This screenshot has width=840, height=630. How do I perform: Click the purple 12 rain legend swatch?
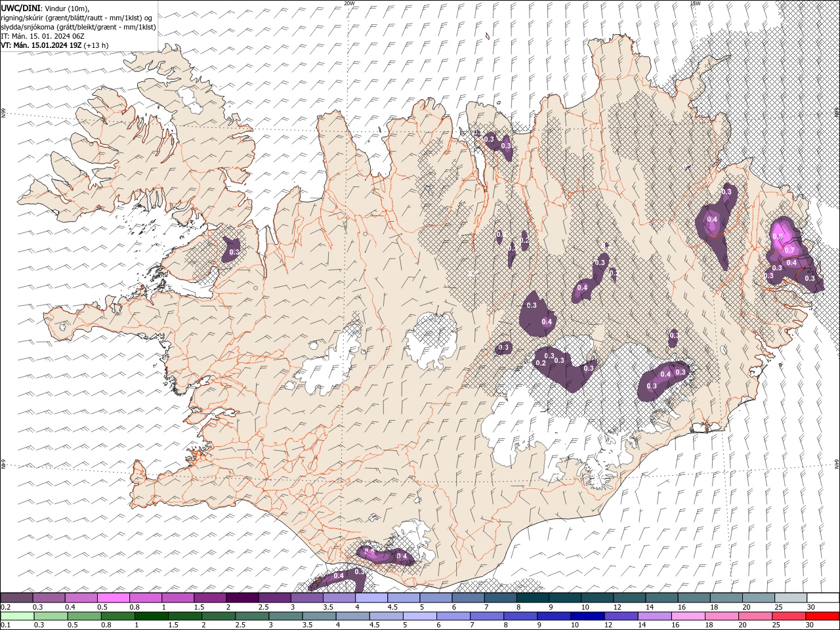(x=620, y=616)
